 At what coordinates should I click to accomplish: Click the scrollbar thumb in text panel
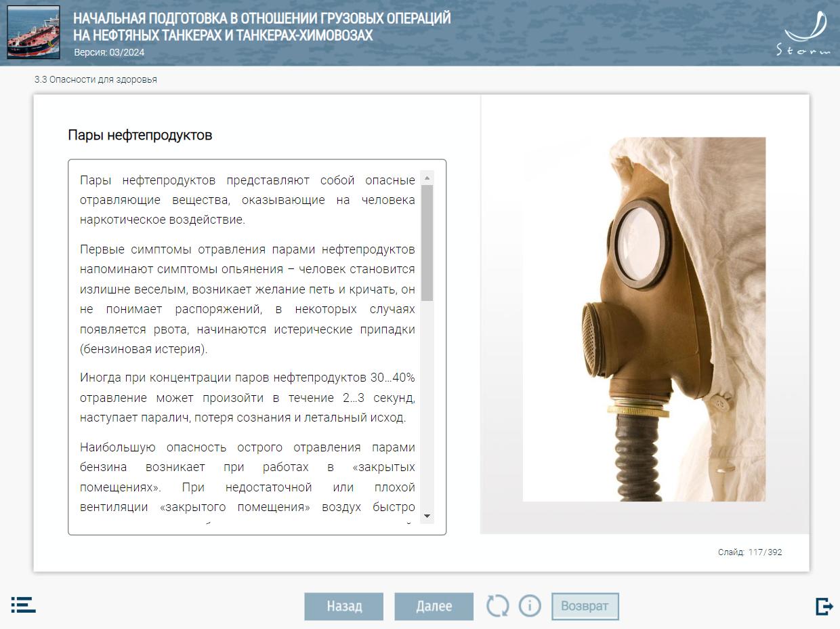point(427,242)
